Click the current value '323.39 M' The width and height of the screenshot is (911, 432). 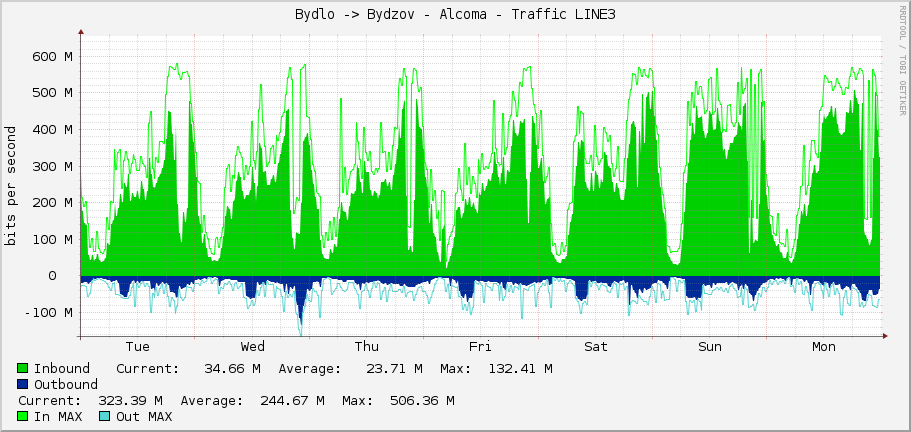131,401
